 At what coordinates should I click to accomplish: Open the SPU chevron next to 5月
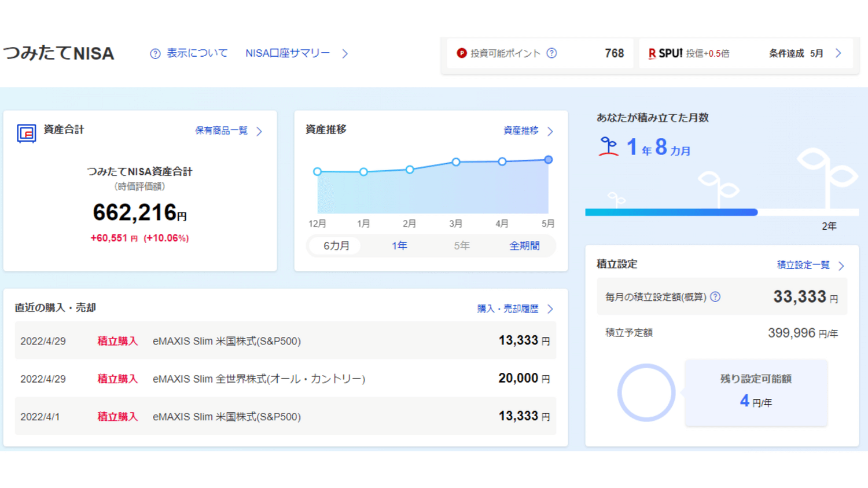pyautogui.click(x=838, y=53)
